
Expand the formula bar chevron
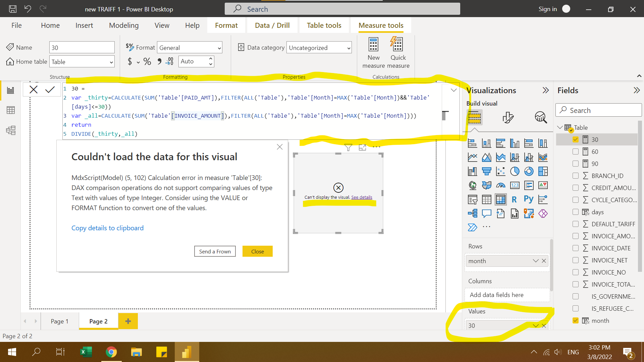[x=453, y=90]
